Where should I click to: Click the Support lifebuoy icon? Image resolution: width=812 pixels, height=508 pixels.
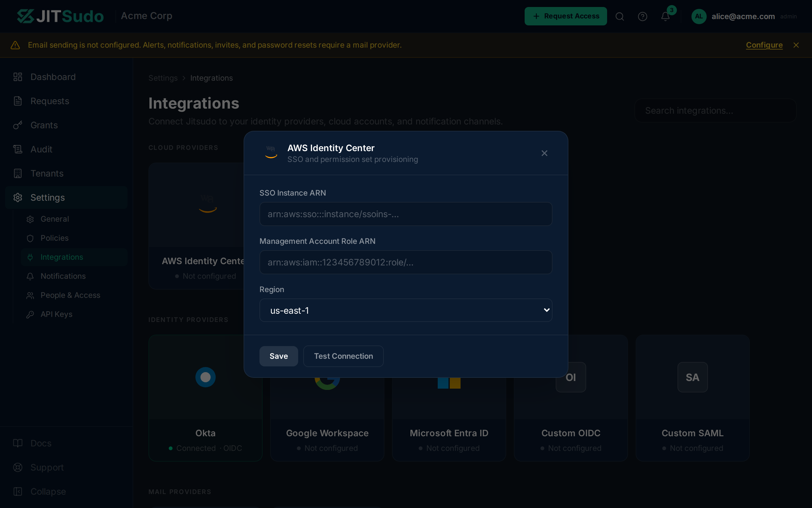(18, 467)
